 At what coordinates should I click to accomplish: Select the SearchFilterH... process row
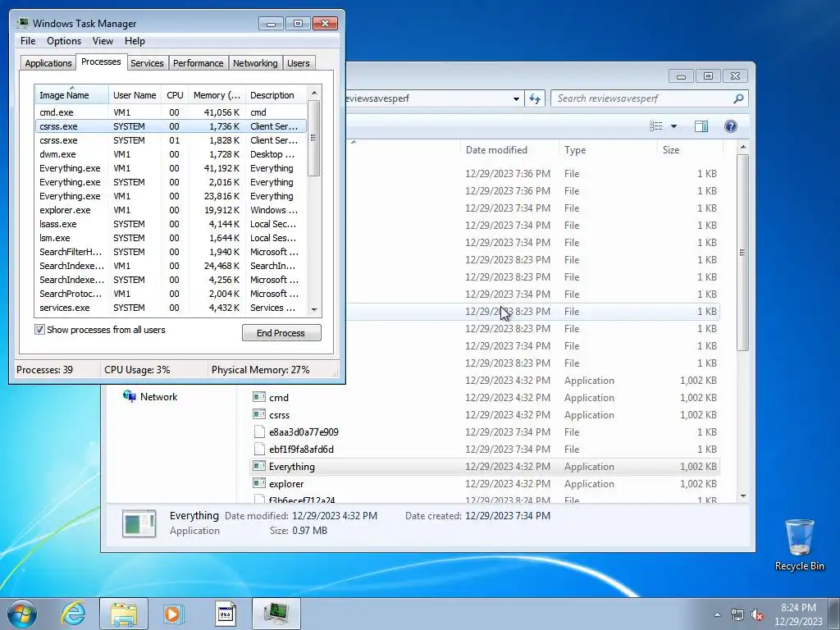pyautogui.click(x=171, y=252)
